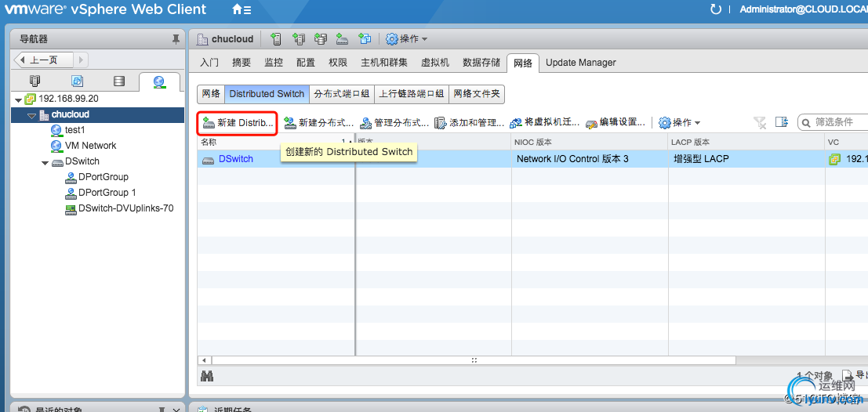Open the Configure tab
Image resolution: width=868 pixels, height=412 pixels.
[306, 63]
